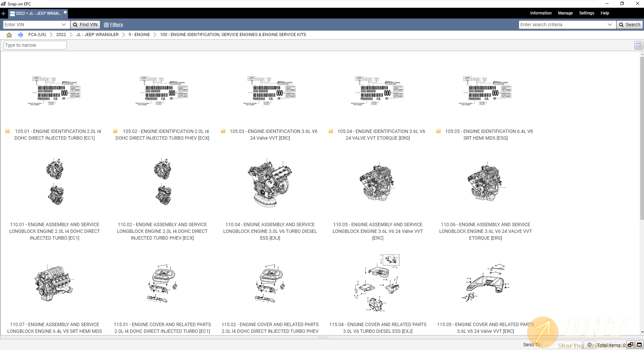Open 110.02 longblock engine PHEV thumbnail
This screenshot has width=644, height=350.
tap(163, 182)
